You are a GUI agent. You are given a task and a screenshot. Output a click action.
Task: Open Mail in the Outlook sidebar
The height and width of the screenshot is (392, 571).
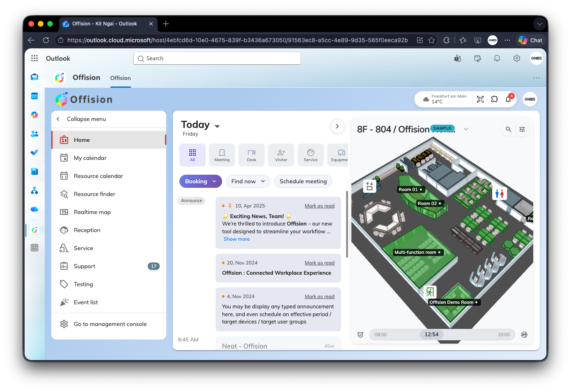point(34,77)
